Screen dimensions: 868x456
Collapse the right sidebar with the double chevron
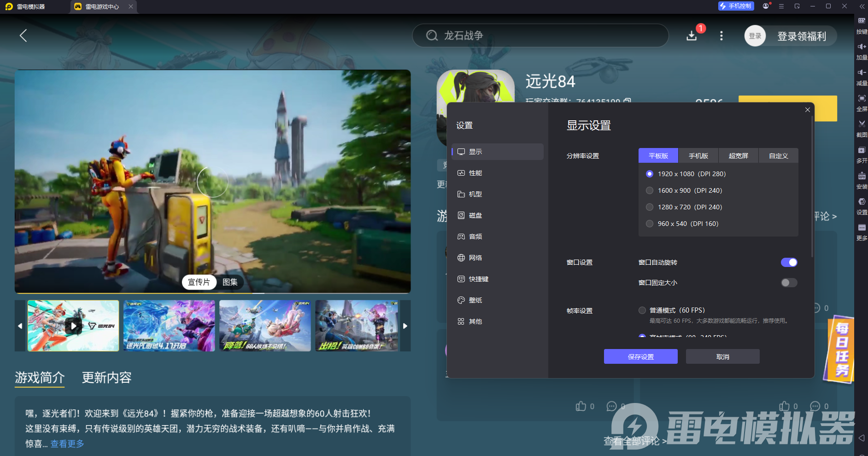point(862,6)
